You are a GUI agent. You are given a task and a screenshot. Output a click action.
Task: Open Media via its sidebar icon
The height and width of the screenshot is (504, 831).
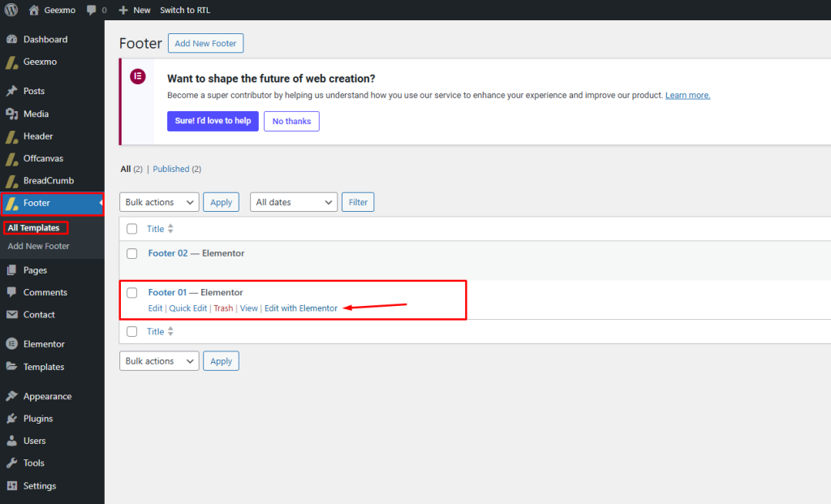click(11, 114)
